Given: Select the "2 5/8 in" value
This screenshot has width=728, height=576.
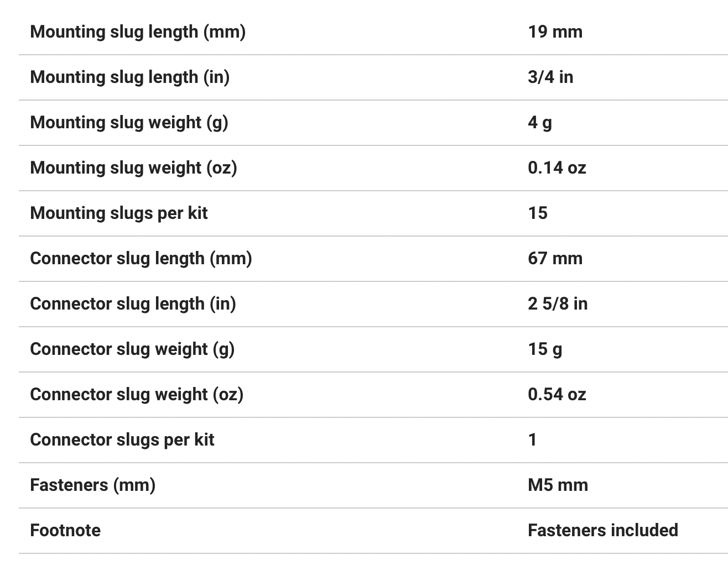Looking at the screenshot, I should click(x=558, y=303).
